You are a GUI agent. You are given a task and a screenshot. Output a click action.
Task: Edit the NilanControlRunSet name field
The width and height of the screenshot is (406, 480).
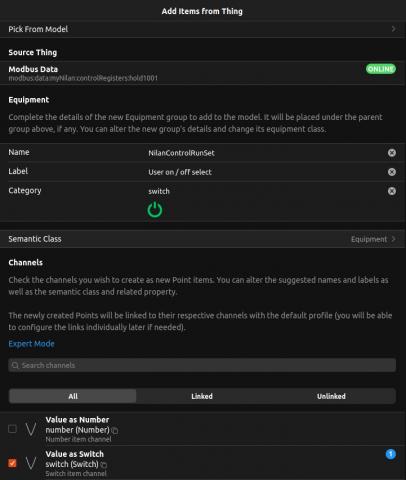265,153
